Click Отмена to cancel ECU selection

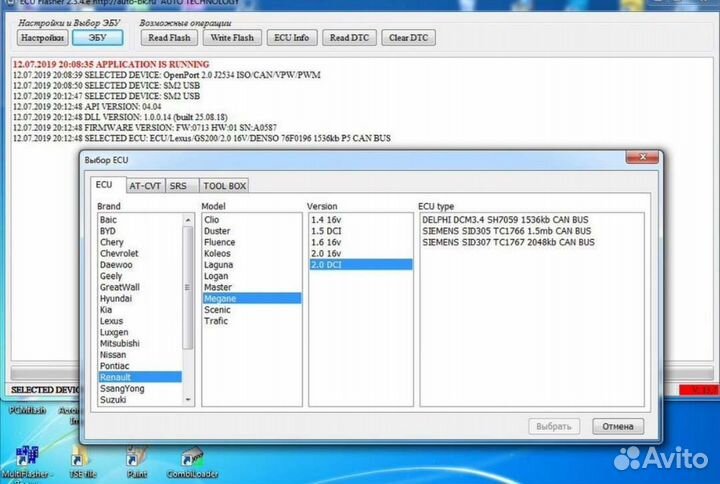(x=618, y=427)
